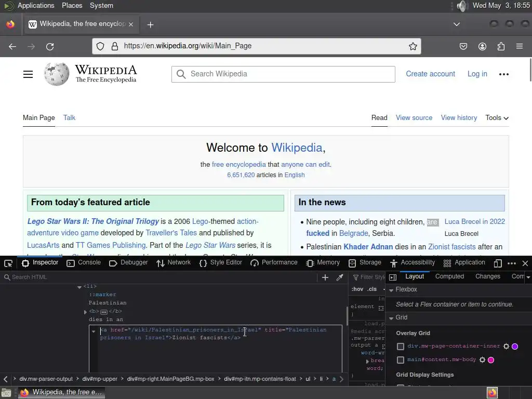The height and width of the screenshot is (399, 532).
Task: Open the Memory panel
Action: coord(323,263)
